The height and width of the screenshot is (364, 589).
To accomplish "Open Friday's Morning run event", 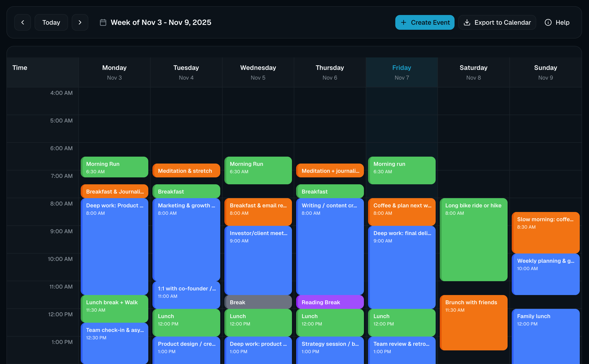I will point(402,170).
